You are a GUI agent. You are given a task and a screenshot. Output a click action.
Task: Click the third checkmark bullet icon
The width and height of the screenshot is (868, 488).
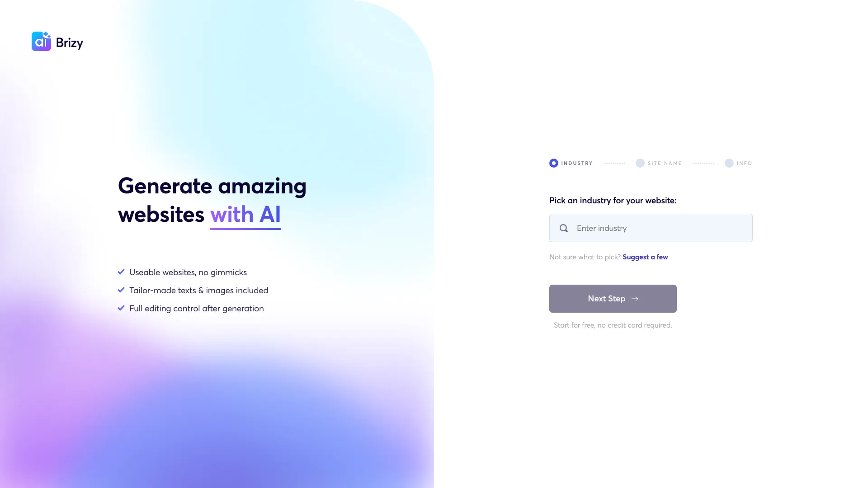(121, 308)
